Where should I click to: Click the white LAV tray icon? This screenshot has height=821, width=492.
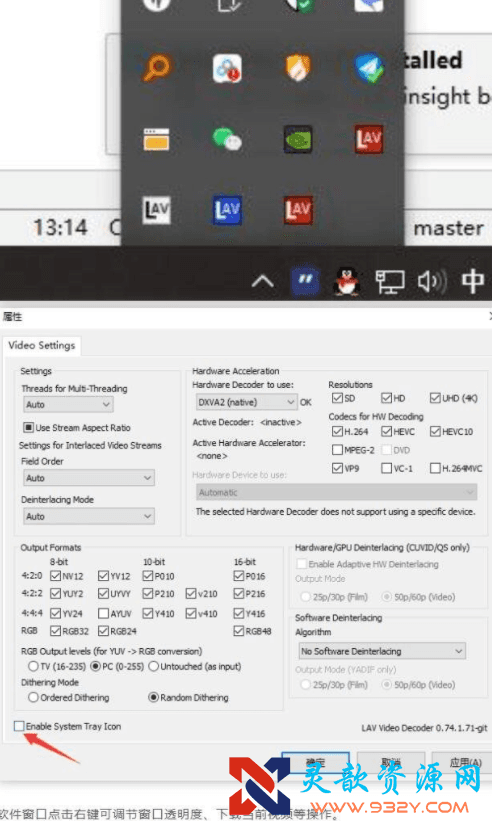pos(156,210)
